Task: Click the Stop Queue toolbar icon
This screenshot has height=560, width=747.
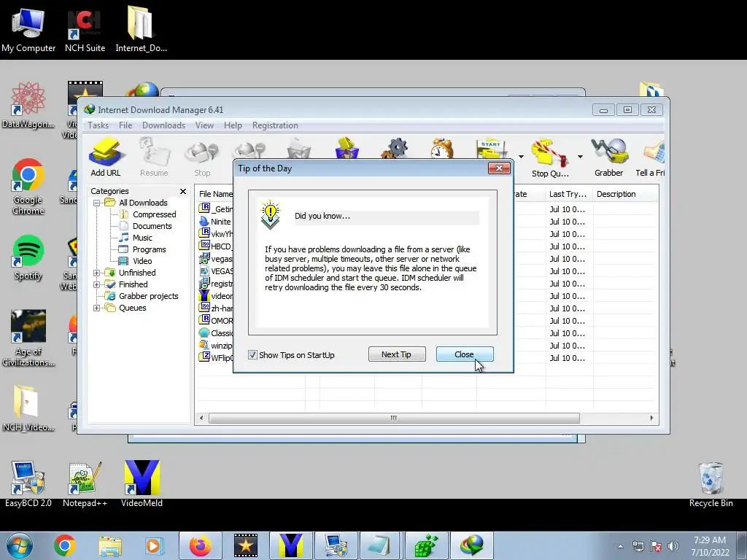Action: click(x=550, y=158)
